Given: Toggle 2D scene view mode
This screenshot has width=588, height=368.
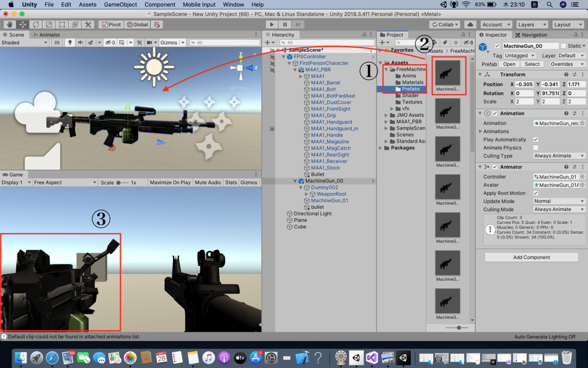Looking at the screenshot, I should point(57,43).
